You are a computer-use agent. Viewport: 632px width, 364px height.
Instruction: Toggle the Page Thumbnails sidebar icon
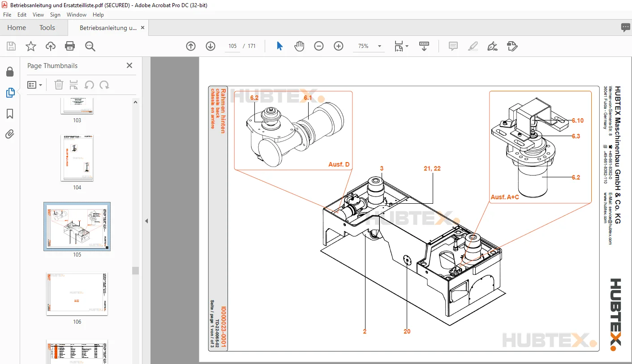[10, 93]
